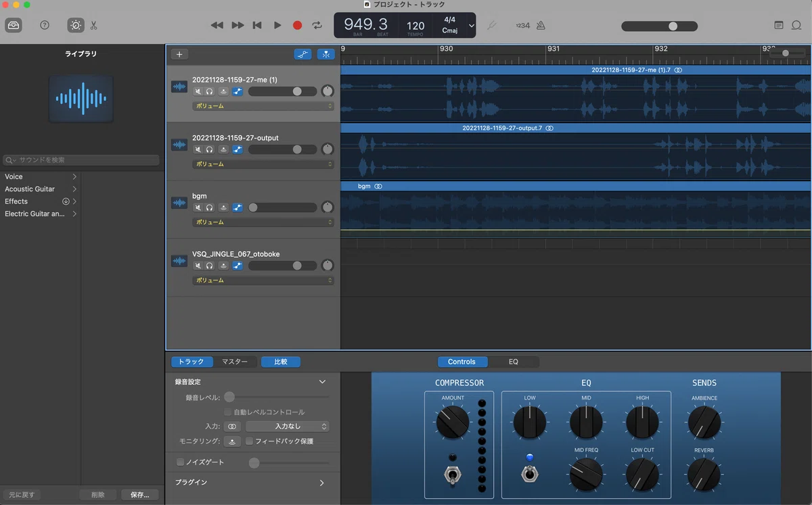Go to beginning of project
The image size is (812, 505).
[257, 25]
